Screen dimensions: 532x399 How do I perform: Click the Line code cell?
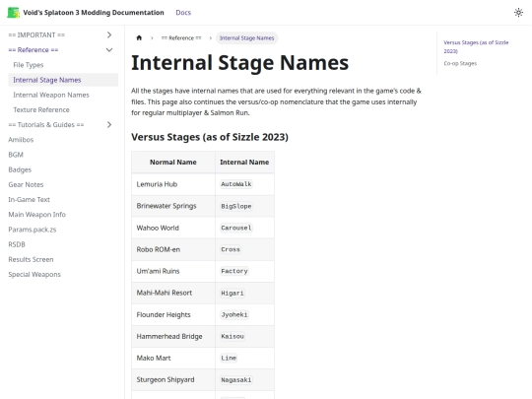click(229, 358)
